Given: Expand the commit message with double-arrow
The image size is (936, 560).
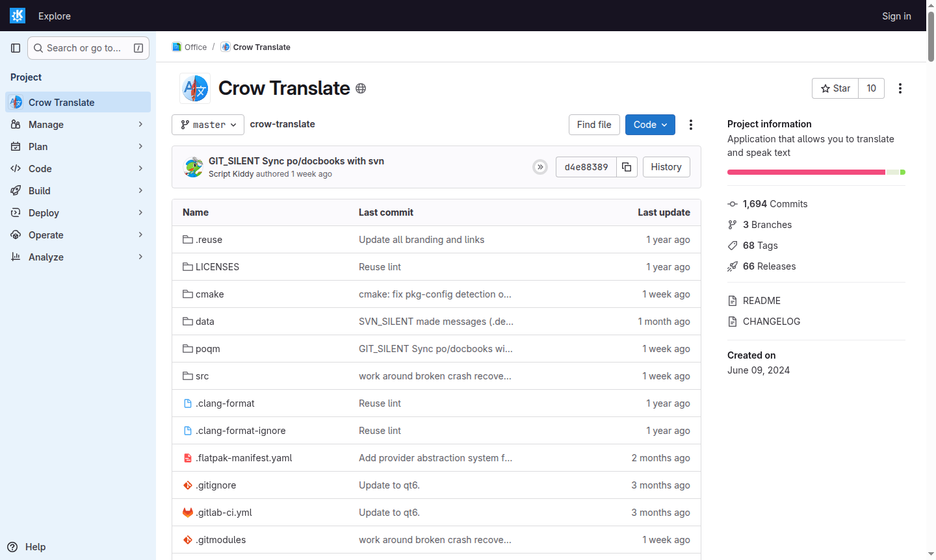Looking at the screenshot, I should point(540,167).
